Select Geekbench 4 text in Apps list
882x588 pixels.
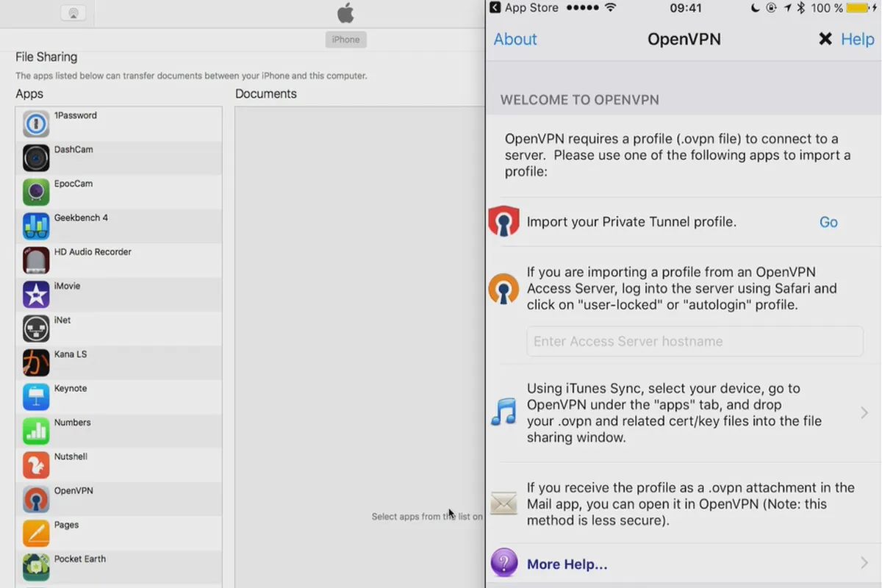[x=81, y=218]
